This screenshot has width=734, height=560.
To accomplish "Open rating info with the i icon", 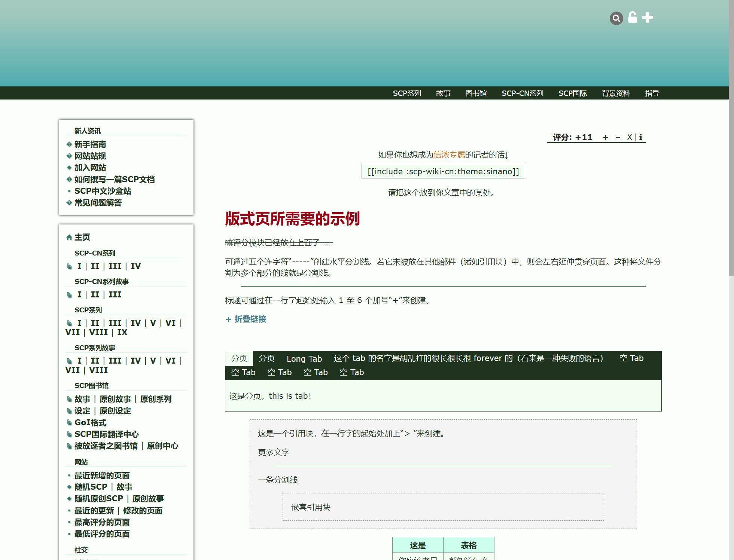I will (640, 137).
